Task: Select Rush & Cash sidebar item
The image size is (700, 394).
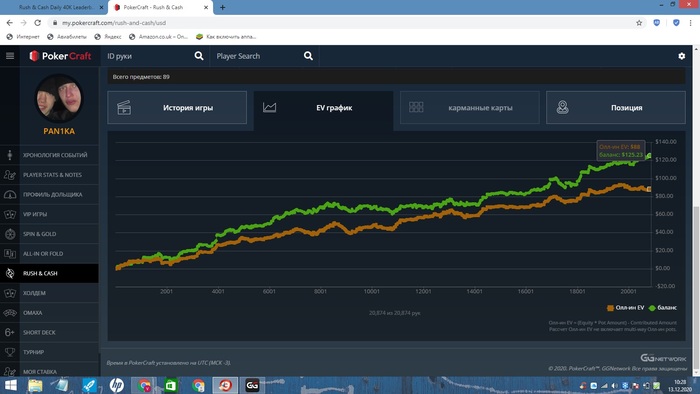Action: [49, 273]
